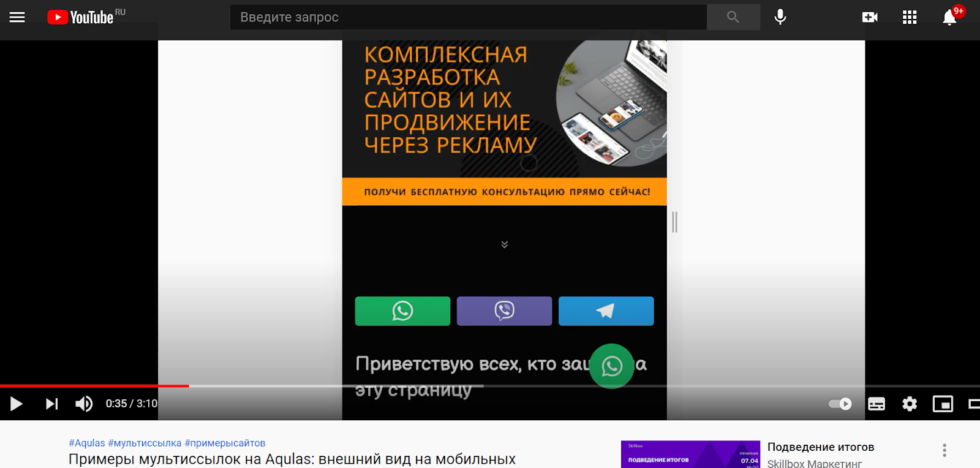This screenshot has height=468, width=980.
Task: Open the YouTube apps grid
Action: [910, 17]
